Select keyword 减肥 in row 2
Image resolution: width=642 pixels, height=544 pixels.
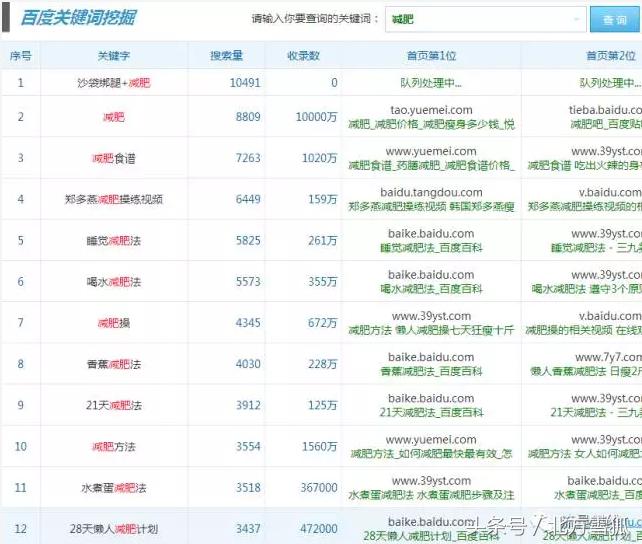114,117
